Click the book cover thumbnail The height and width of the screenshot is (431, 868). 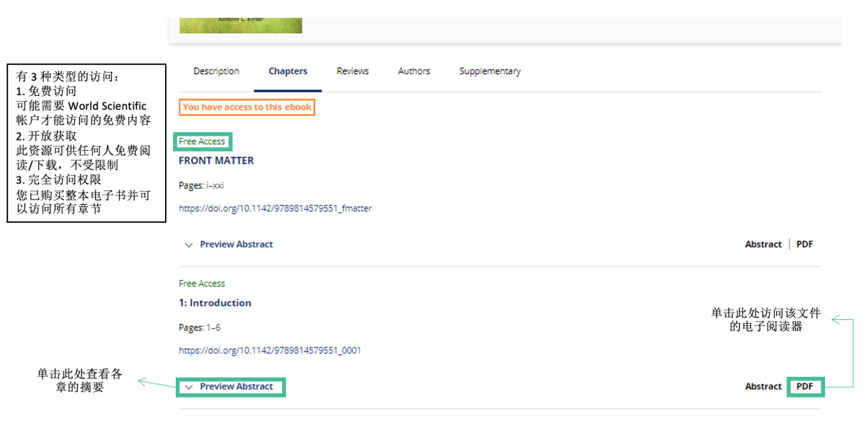click(240, 25)
